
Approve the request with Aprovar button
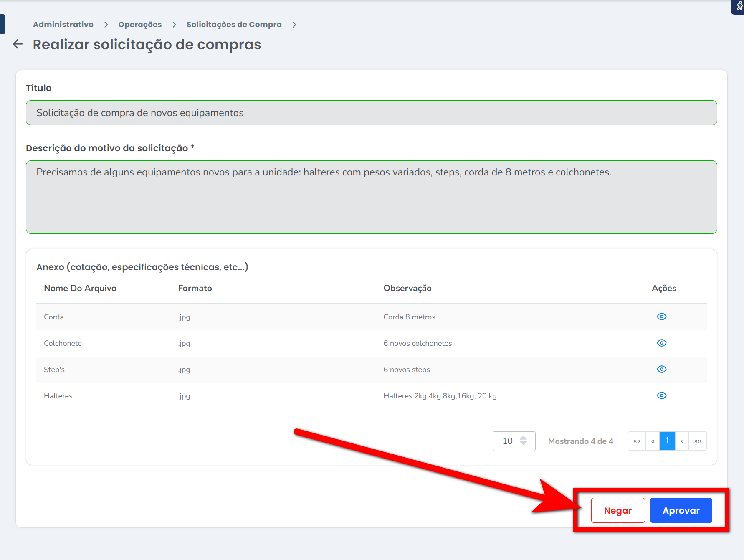point(681,510)
